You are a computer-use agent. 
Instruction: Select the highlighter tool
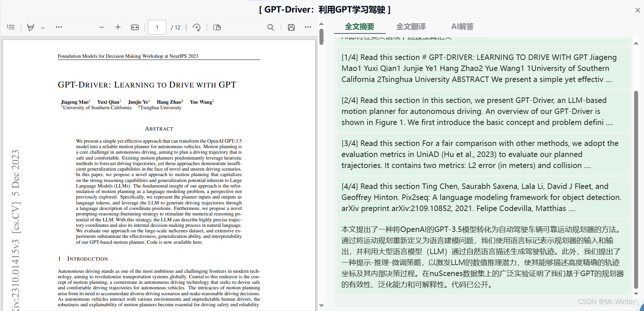(x=31, y=27)
